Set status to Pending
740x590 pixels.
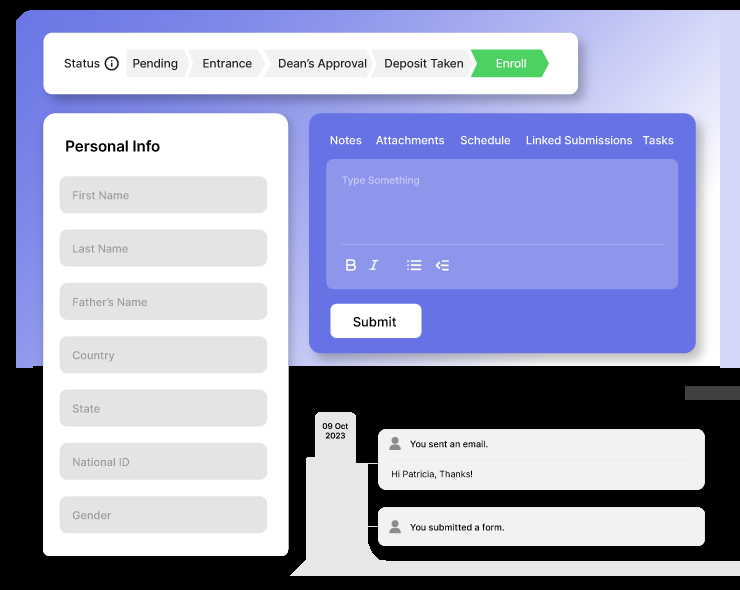[155, 64]
